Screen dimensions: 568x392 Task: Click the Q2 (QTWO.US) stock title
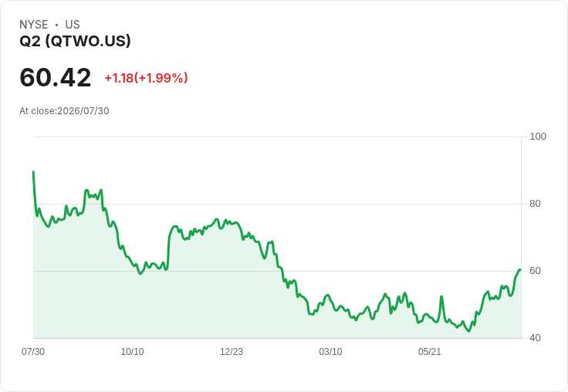(75, 41)
